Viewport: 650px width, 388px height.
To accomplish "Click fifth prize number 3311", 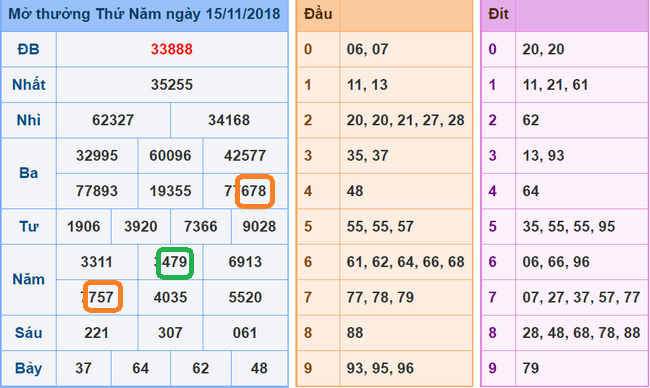I will (x=97, y=262).
